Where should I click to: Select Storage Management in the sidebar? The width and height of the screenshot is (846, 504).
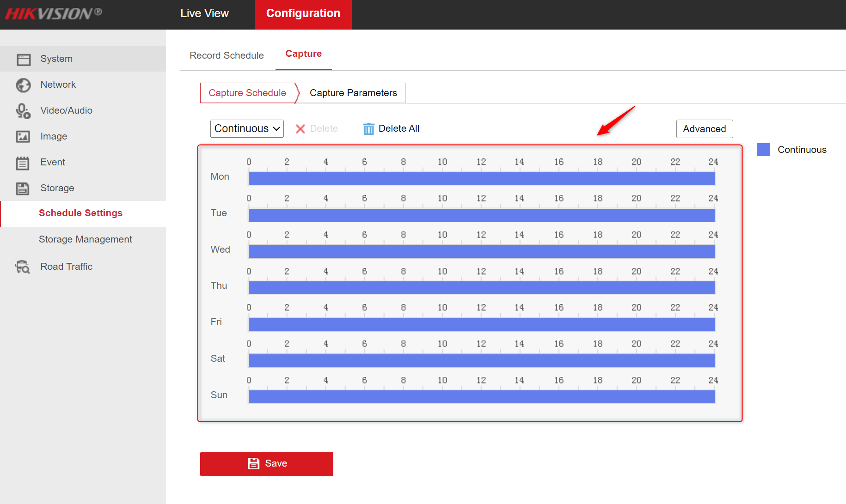coord(86,239)
